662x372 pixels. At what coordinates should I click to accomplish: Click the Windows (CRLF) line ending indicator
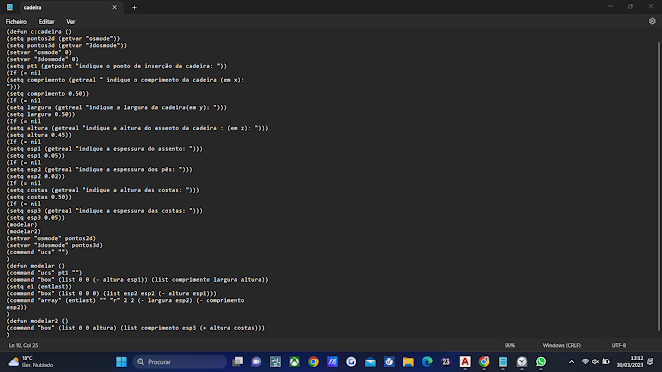click(562, 345)
